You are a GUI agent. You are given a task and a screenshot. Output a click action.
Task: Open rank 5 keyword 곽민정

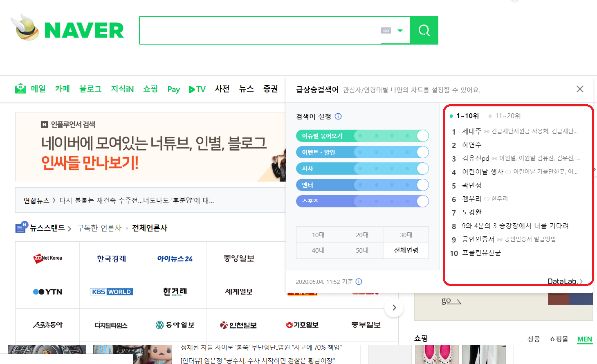tap(472, 185)
